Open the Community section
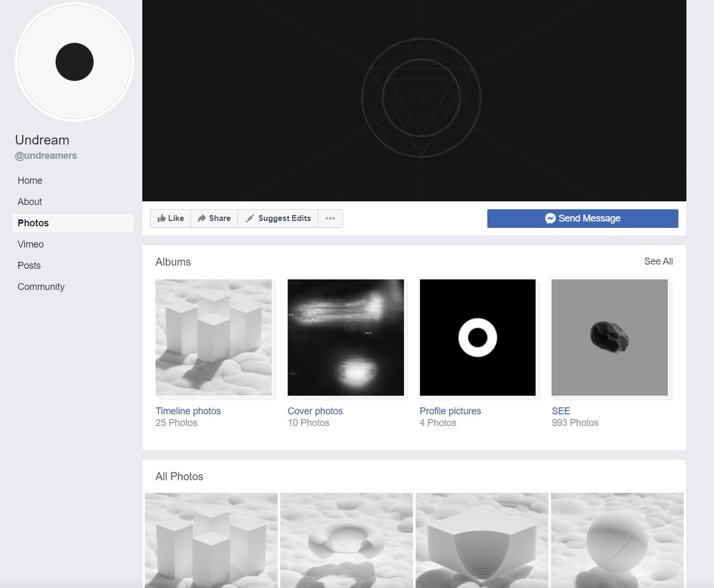This screenshot has height=588, width=714. point(41,287)
